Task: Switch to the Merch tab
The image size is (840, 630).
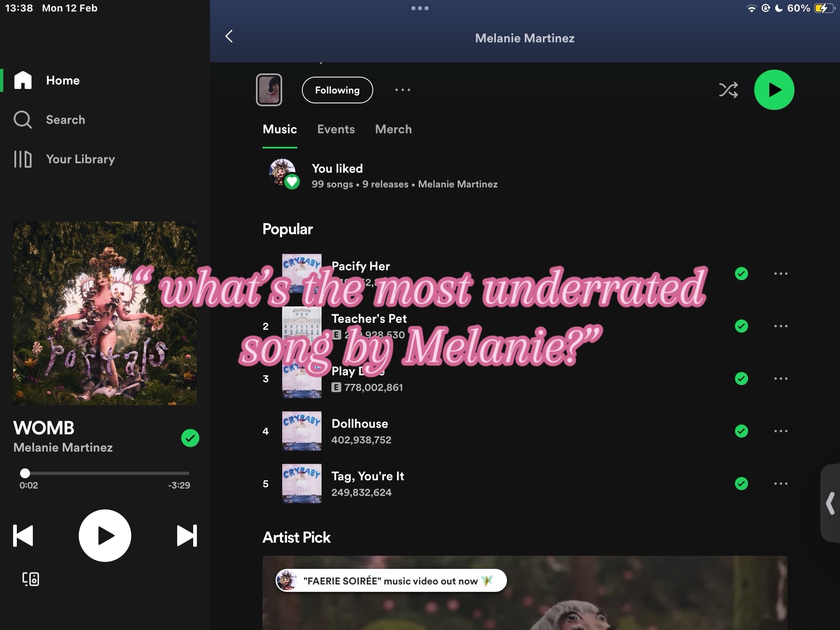Action: [393, 129]
